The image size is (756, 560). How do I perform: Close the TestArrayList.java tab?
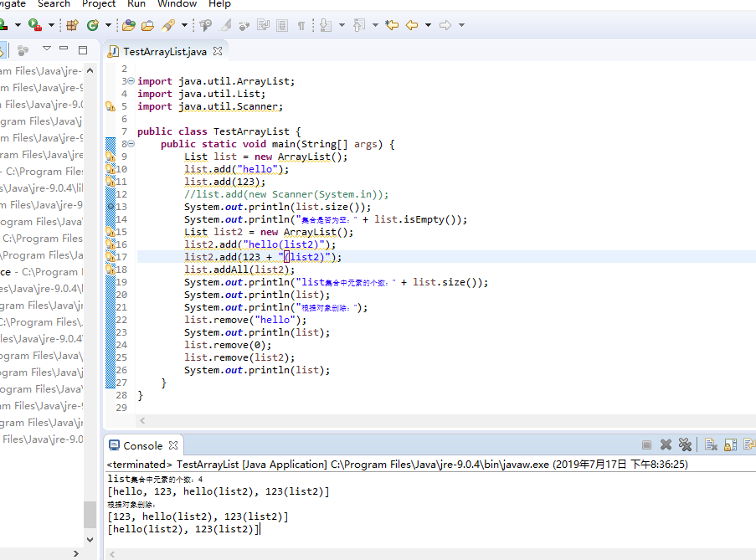pyautogui.click(x=218, y=51)
